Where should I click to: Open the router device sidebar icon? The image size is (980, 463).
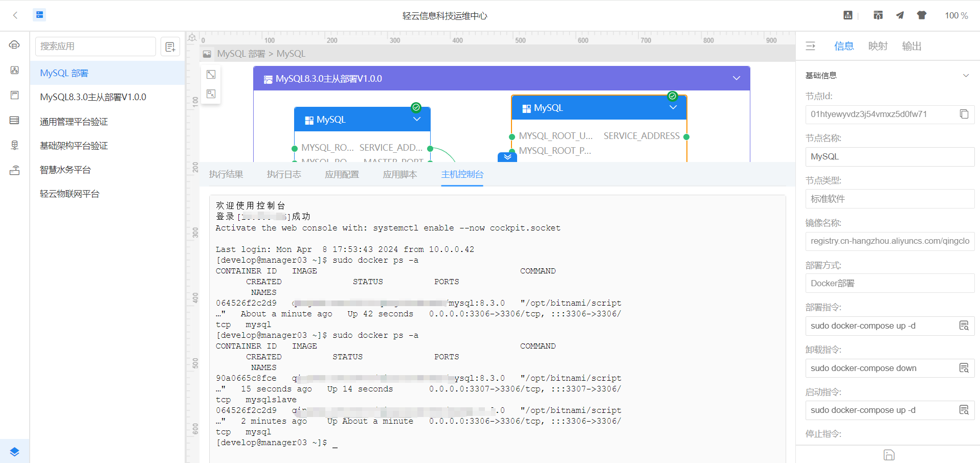[x=14, y=170]
